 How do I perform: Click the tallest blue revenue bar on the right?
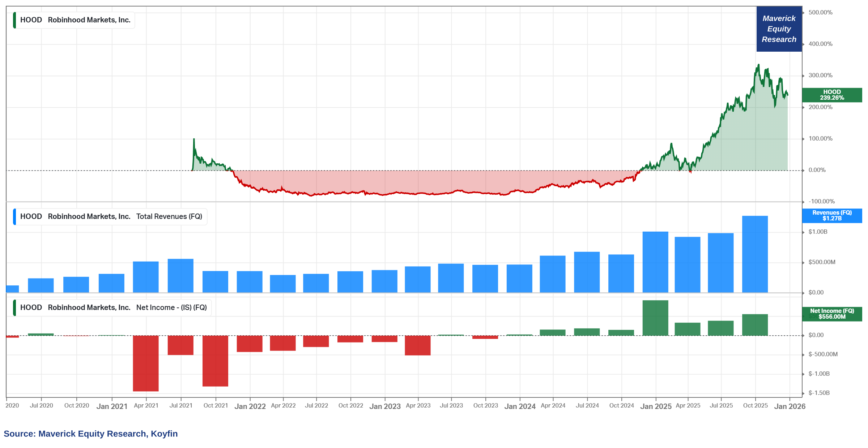(x=755, y=254)
